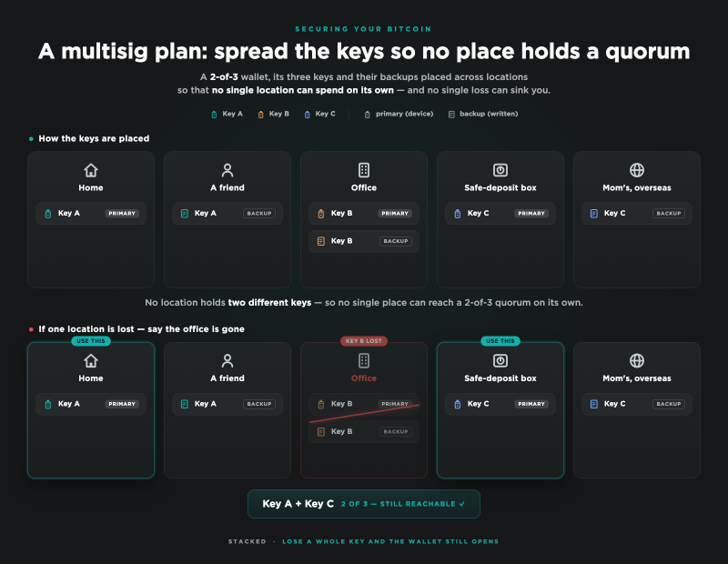Click the Key A legend icon
This screenshot has height=564, width=728.
(x=214, y=115)
